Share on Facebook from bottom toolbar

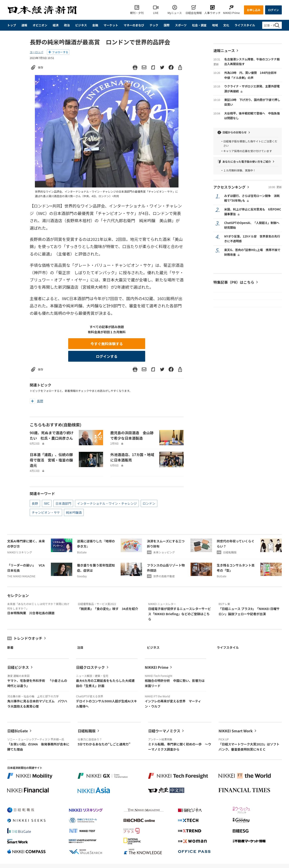click(x=171, y=369)
